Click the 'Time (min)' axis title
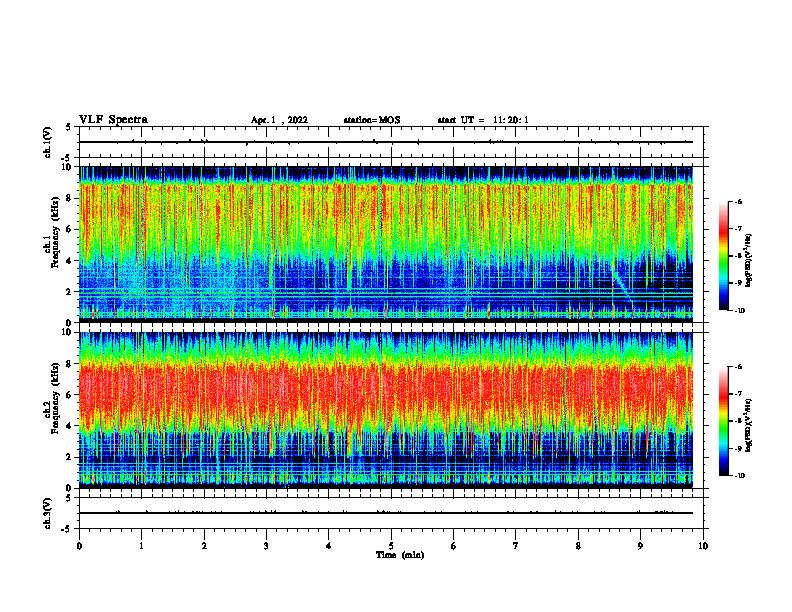This screenshot has height=612, width=792. click(x=400, y=555)
